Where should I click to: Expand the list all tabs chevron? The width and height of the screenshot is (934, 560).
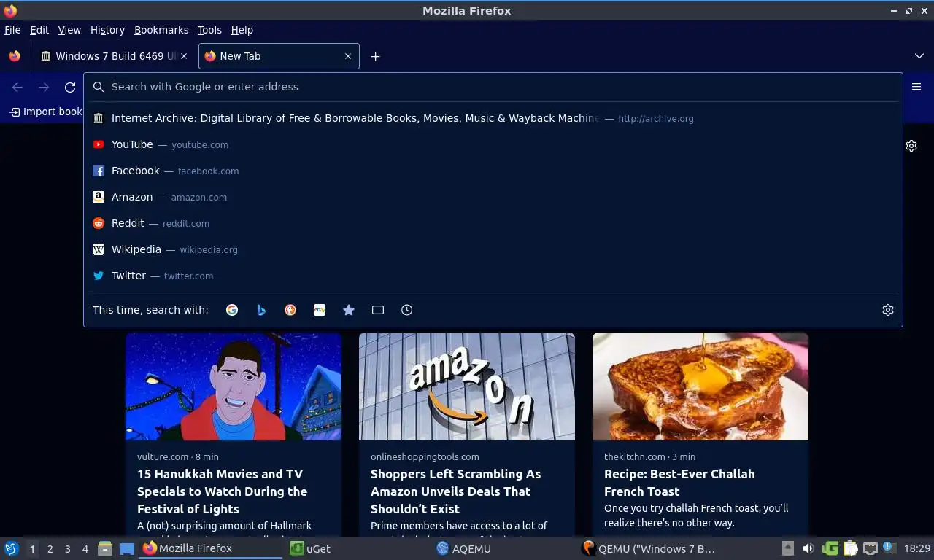pyautogui.click(x=919, y=56)
